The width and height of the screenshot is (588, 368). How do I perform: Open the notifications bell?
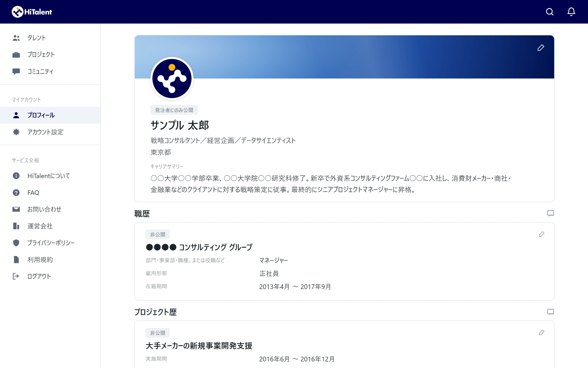[571, 12]
